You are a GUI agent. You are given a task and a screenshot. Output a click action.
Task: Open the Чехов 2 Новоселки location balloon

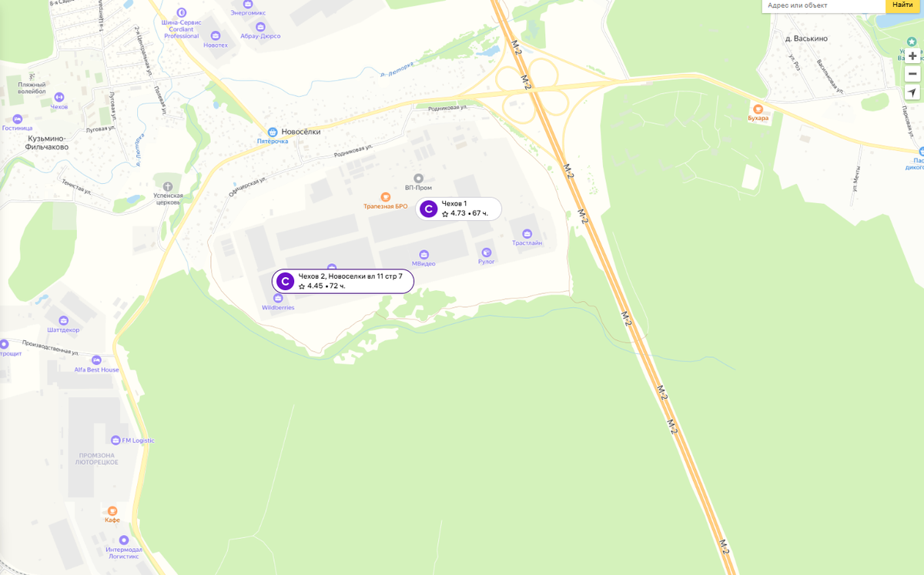(343, 281)
